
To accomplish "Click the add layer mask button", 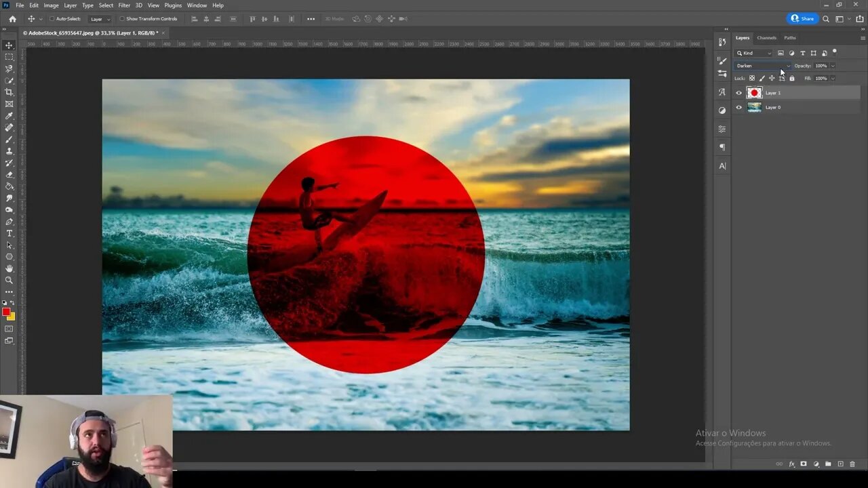I will 804,464.
